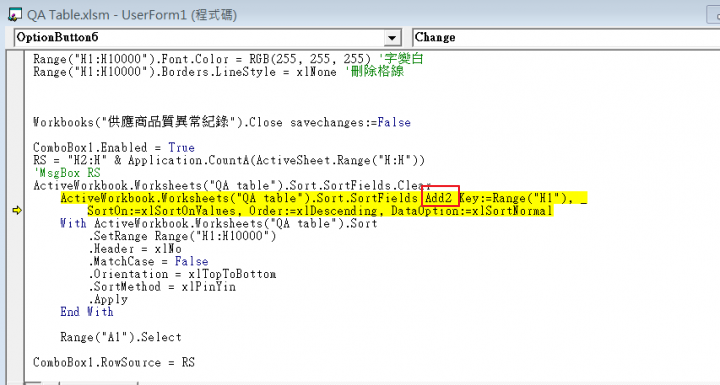This screenshot has width=720, height=385.
Task: Click the Add2 method in highlighted line
Action: click(439, 198)
